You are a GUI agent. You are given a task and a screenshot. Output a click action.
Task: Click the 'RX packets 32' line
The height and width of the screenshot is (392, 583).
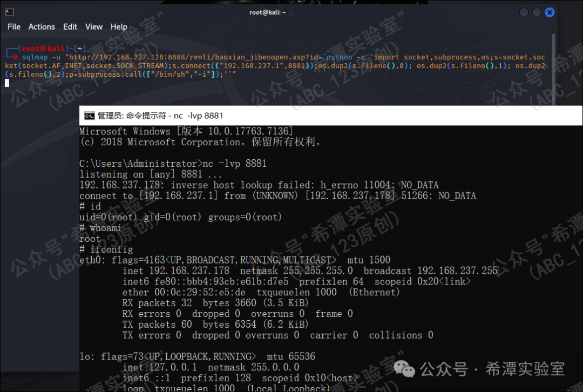coord(215,303)
